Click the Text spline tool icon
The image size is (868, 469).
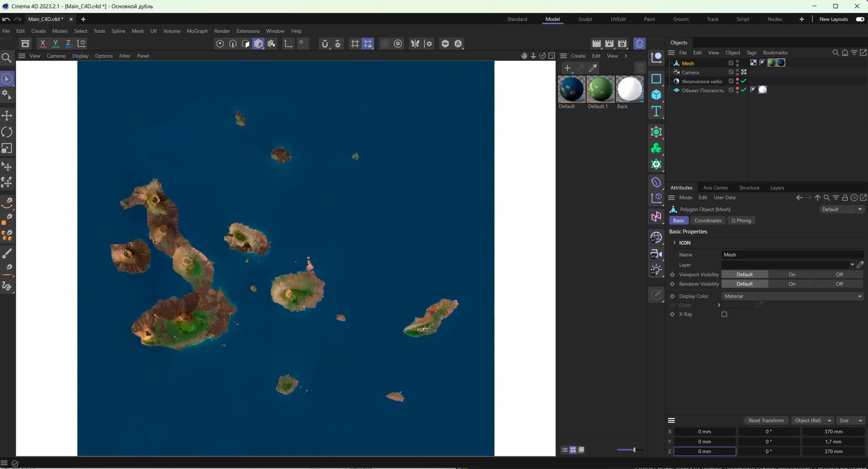(656, 111)
